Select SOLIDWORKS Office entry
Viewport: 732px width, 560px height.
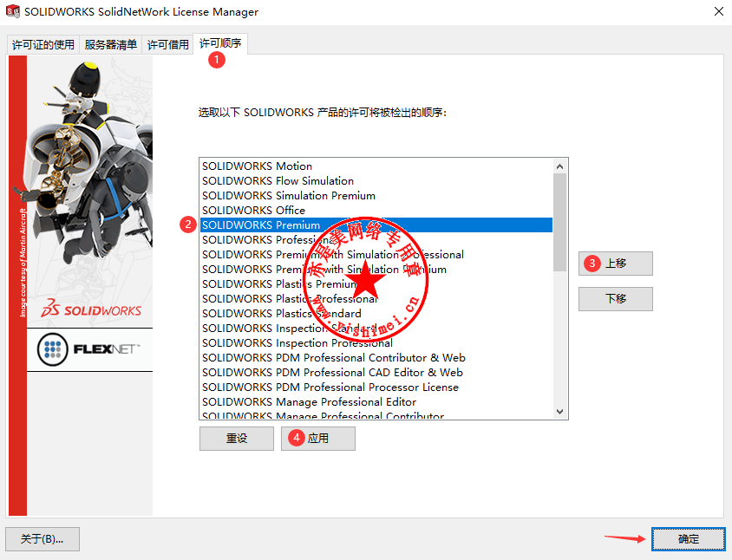[x=376, y=210]
